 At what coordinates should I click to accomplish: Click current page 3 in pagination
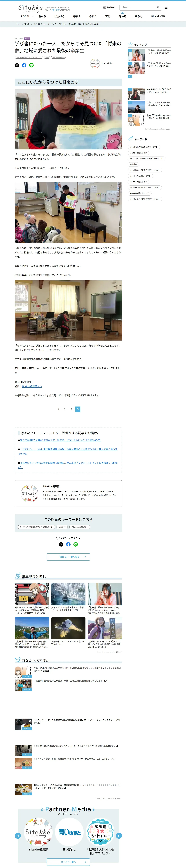[78, 409]
